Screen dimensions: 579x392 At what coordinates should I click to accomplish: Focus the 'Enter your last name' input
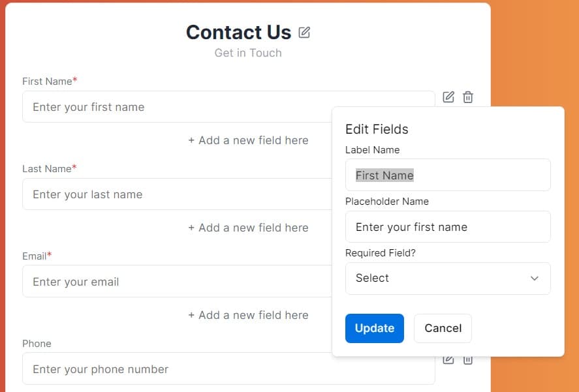(x=176, y=194)
